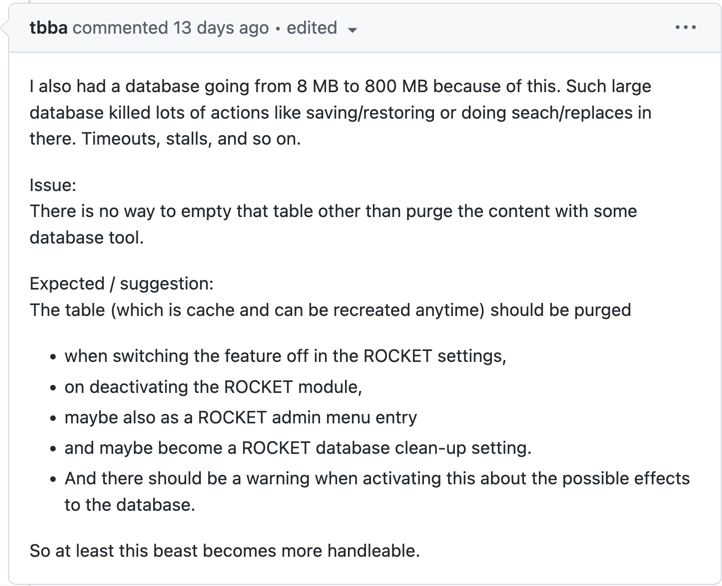Click the bullet about switching the feature off

[285, 356]
